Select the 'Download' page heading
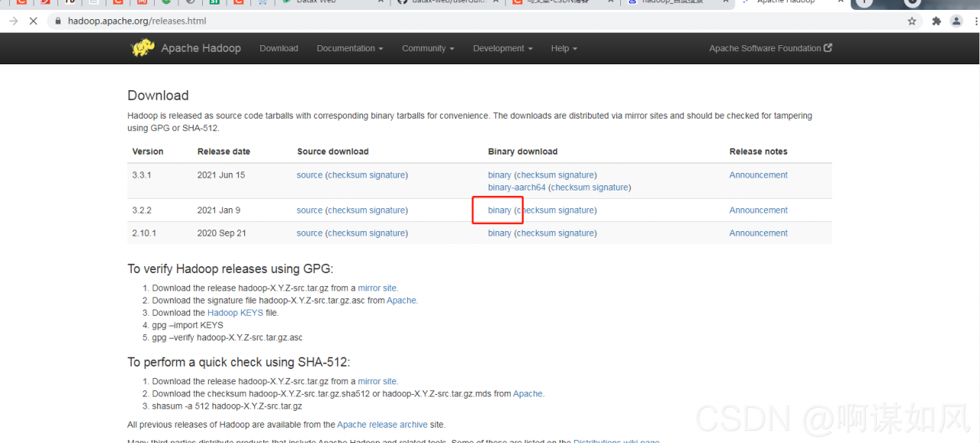 click(x=158, y=96)
